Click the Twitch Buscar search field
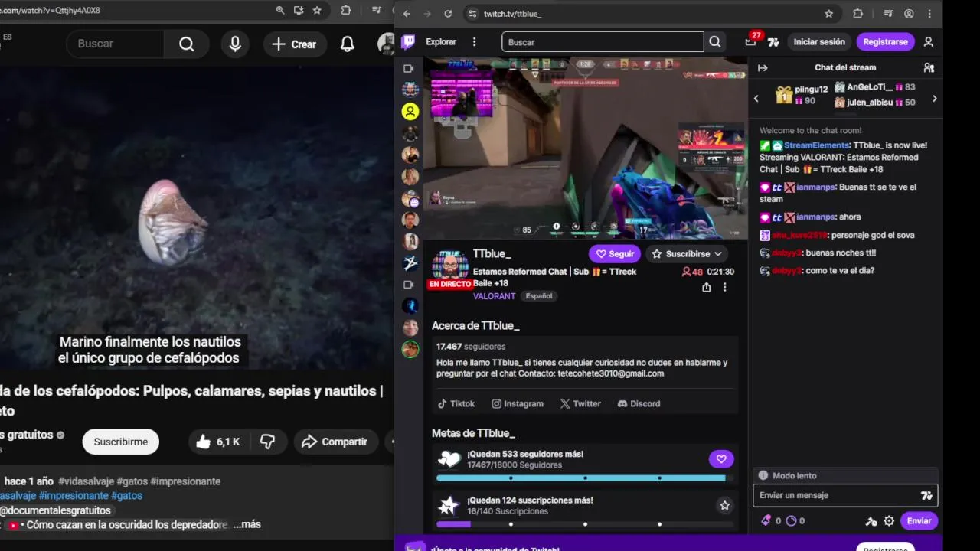 point(603,42)
